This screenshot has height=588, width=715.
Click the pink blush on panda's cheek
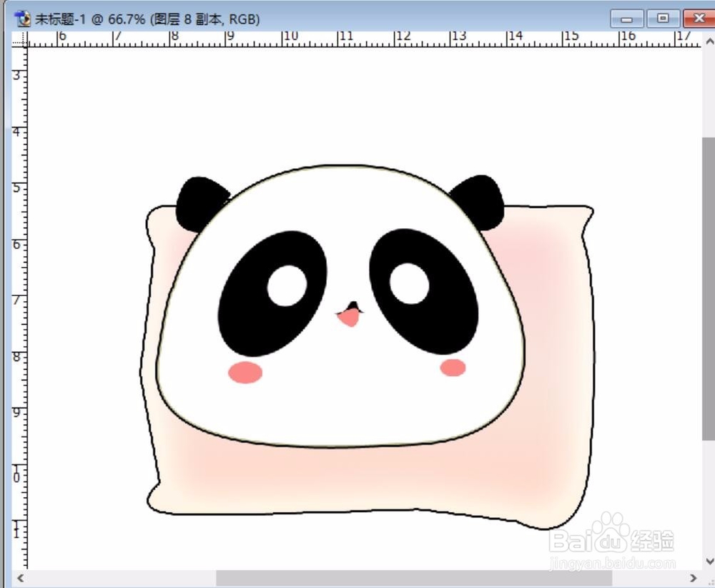click(243, 371)
